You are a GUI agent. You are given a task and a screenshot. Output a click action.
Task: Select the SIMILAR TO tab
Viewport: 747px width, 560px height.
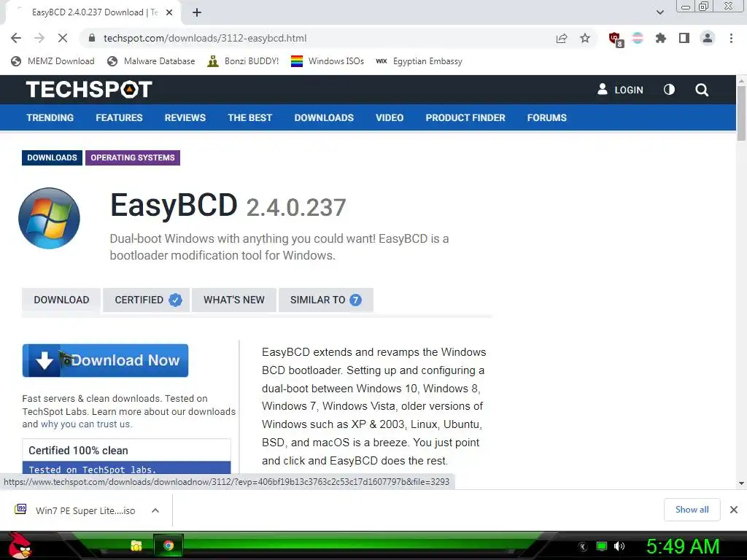pyautogui.click(x=326, y=300)
